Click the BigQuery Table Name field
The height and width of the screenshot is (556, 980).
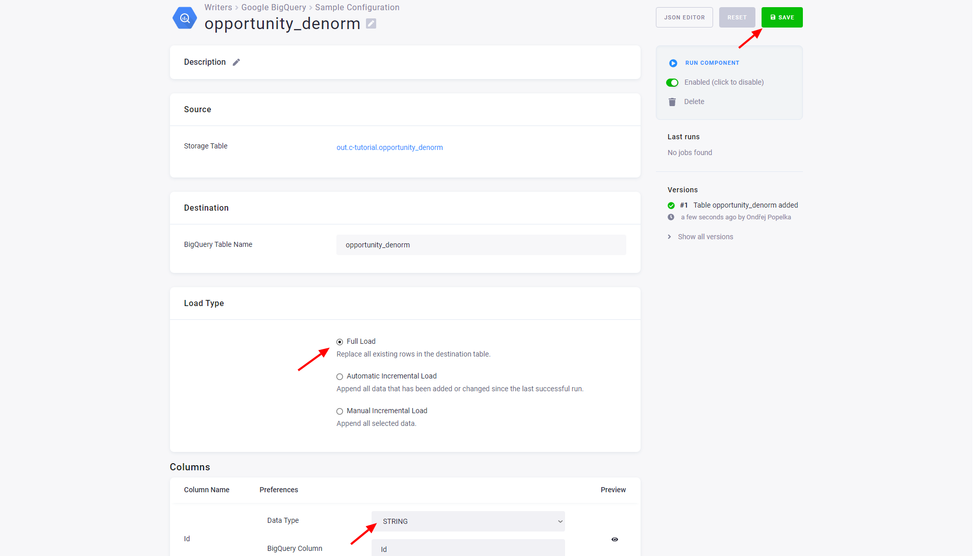coord(481,245)
